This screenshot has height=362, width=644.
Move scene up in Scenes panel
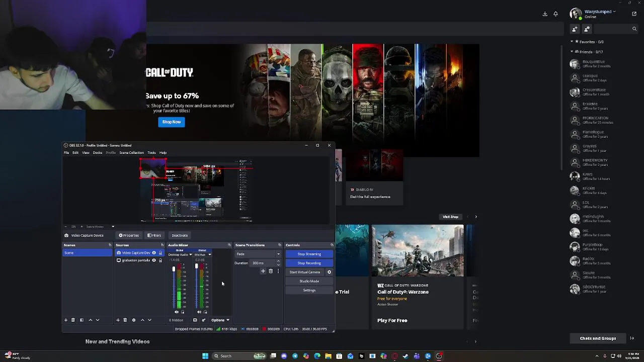91,320
